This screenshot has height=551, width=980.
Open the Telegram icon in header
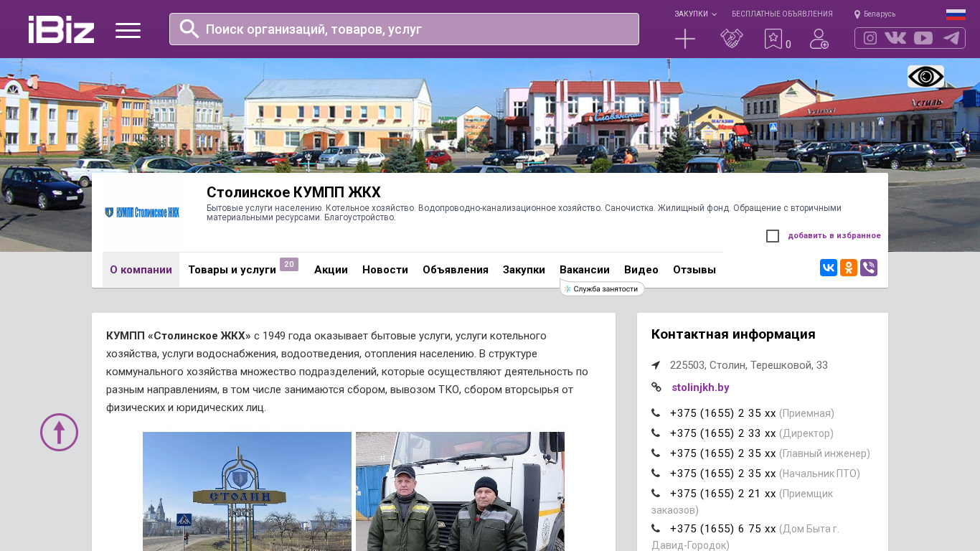point(951,38)
